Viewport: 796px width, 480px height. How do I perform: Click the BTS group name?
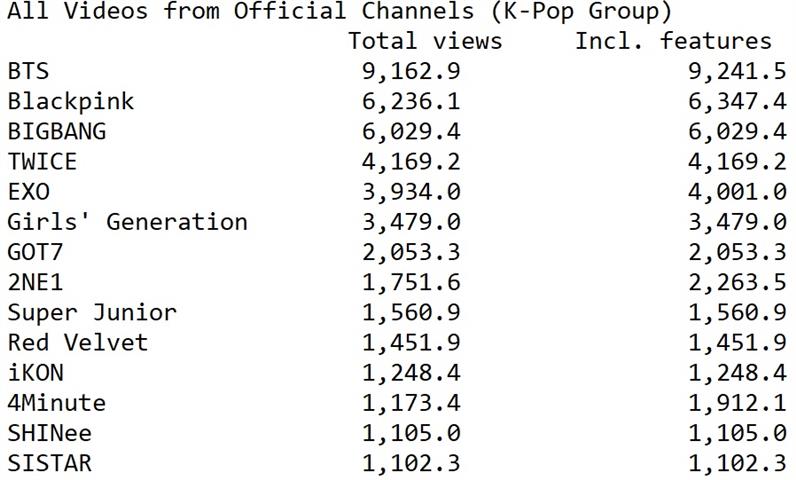tap(28, 71)
